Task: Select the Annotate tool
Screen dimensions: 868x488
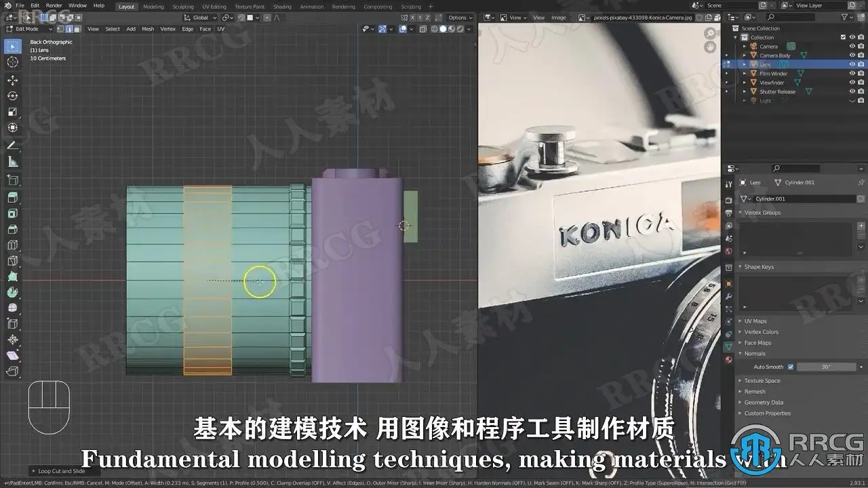Action: tap(12, 146)
